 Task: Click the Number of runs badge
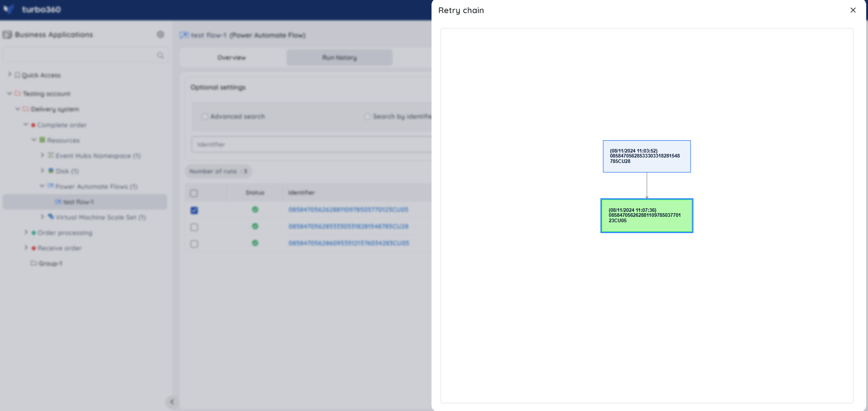coord(218,171)
